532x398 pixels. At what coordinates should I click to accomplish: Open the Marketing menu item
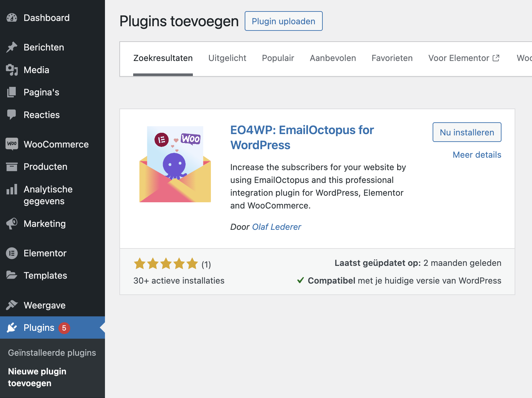52,224
